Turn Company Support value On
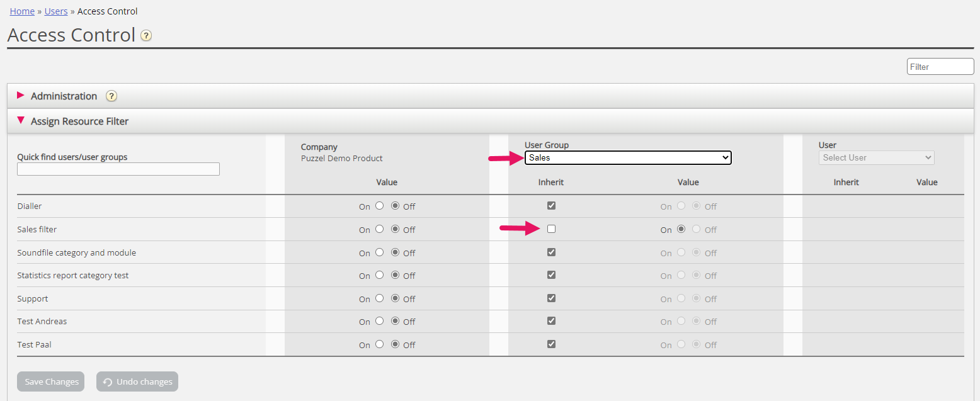 379,298
